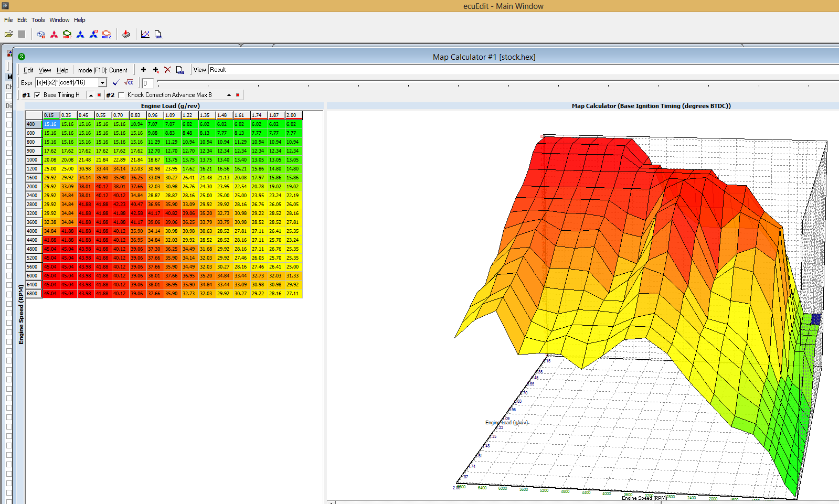Select the 2.00 load column header
The image size is (839, 504).
(293, 115)
